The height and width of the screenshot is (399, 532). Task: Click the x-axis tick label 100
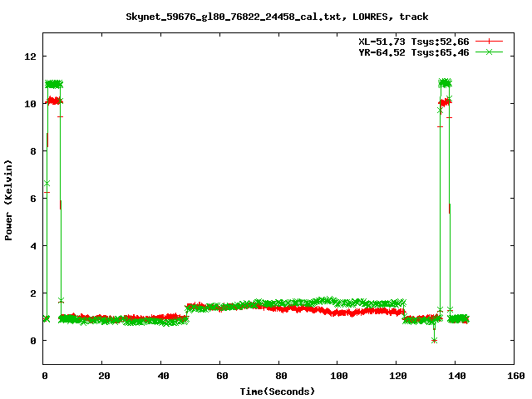coord(338,376)
